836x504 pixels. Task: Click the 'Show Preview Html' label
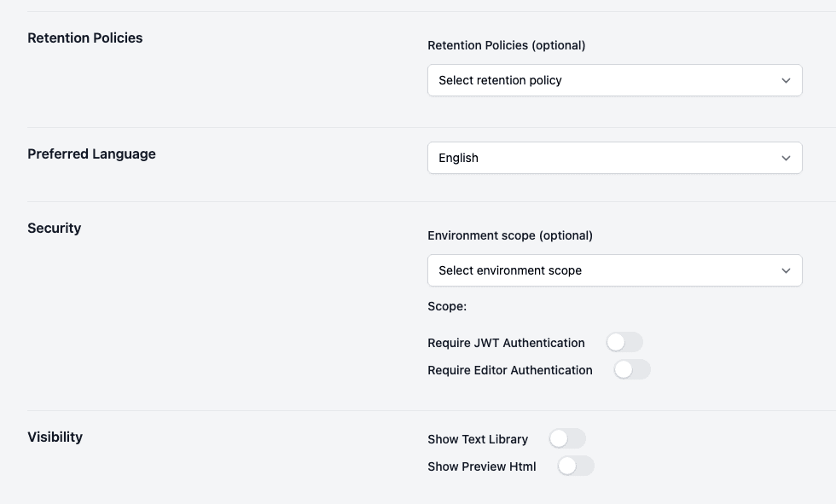tap(482, 466)
